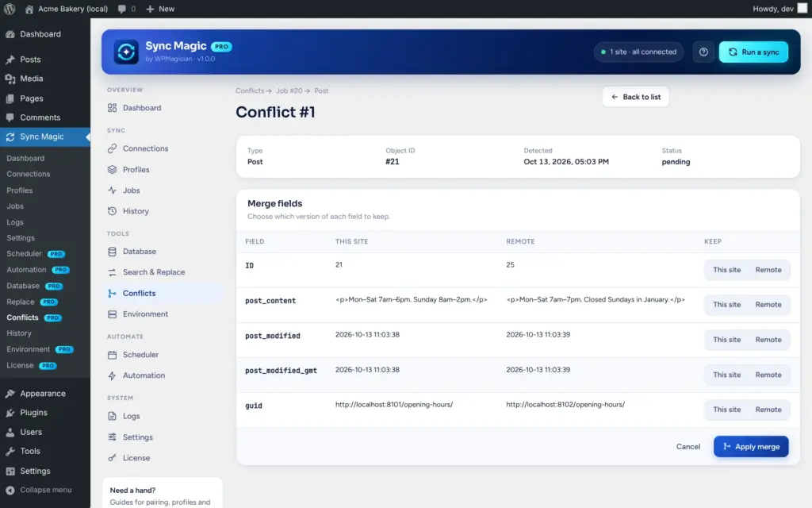Click the Database cylinder icon
The height and width of the screenshot is (508, 812).
click(x=112, y=252)
